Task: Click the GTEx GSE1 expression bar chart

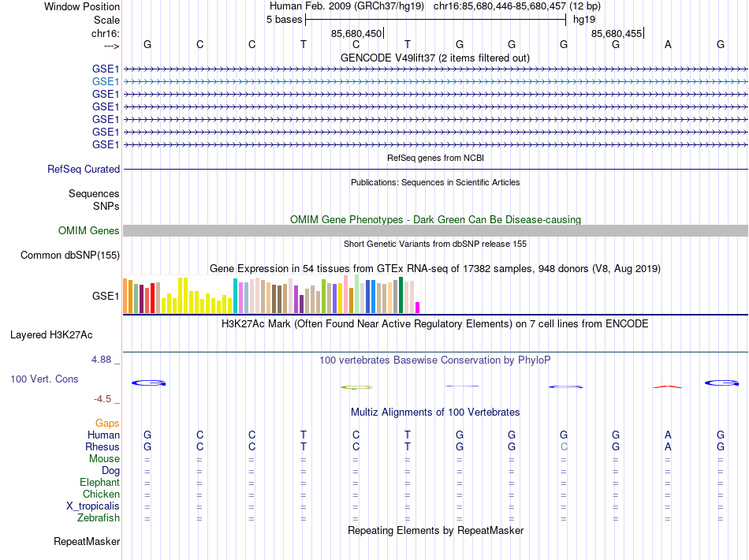Action: tap(271, 294)
